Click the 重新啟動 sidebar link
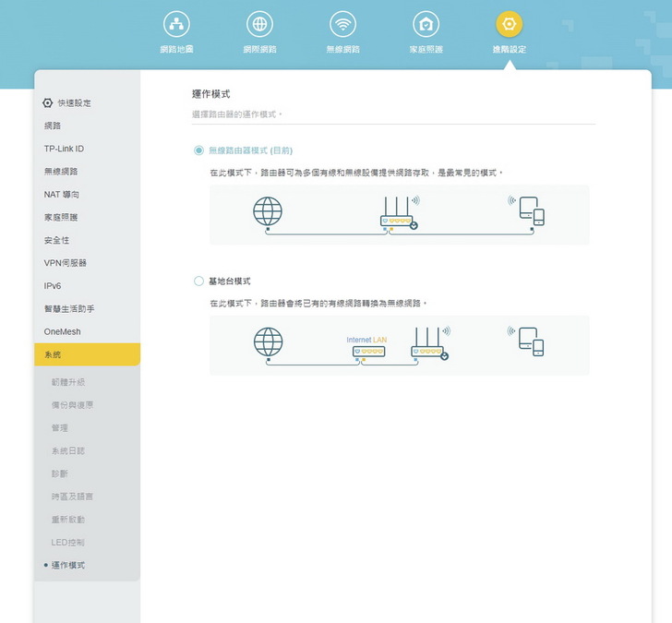Screen dimensions: 672x623 click(x=72, y=520)
